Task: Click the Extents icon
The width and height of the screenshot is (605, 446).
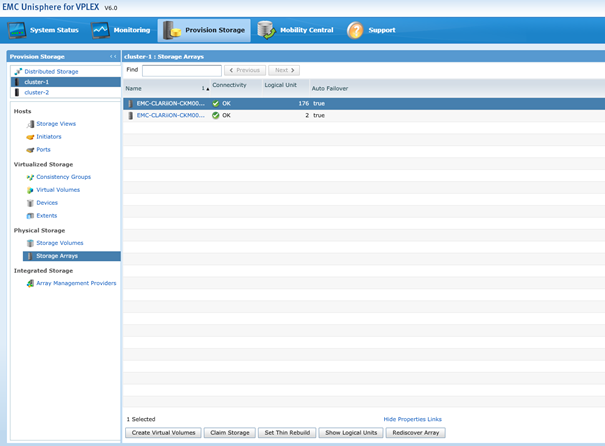Action: click(30, 216)
